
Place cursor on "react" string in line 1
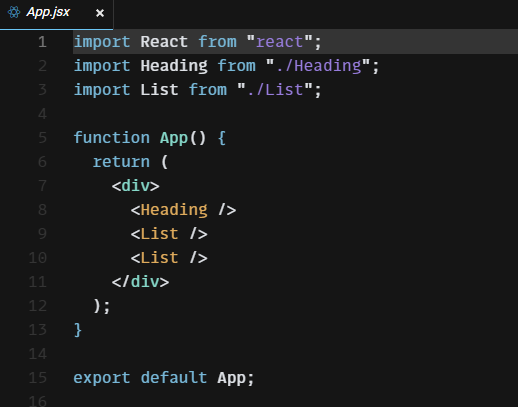point(279,42)
